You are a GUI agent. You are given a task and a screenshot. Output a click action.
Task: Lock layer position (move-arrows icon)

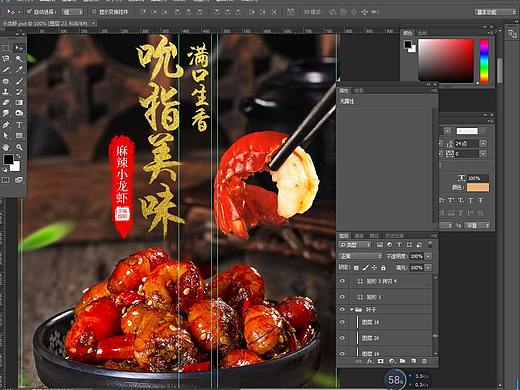[374, 268]
